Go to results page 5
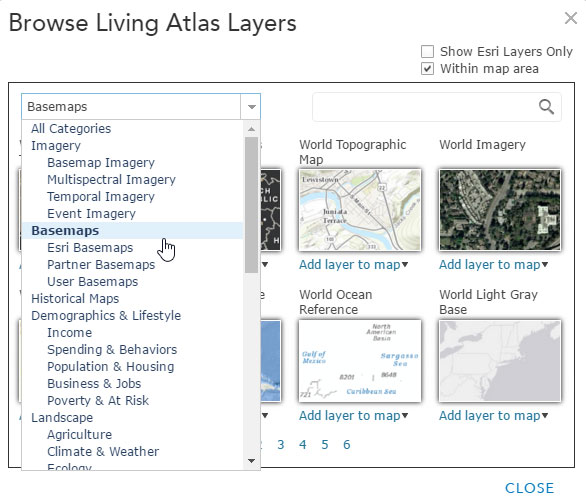 325,445
